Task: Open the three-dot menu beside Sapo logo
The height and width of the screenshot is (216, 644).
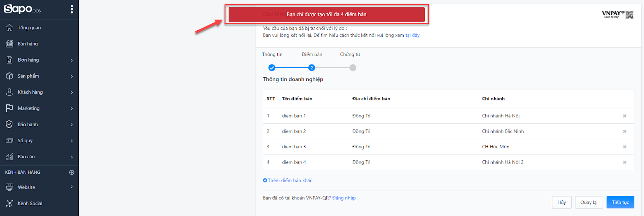Action: pyautogui.click(x=72, y=9)
